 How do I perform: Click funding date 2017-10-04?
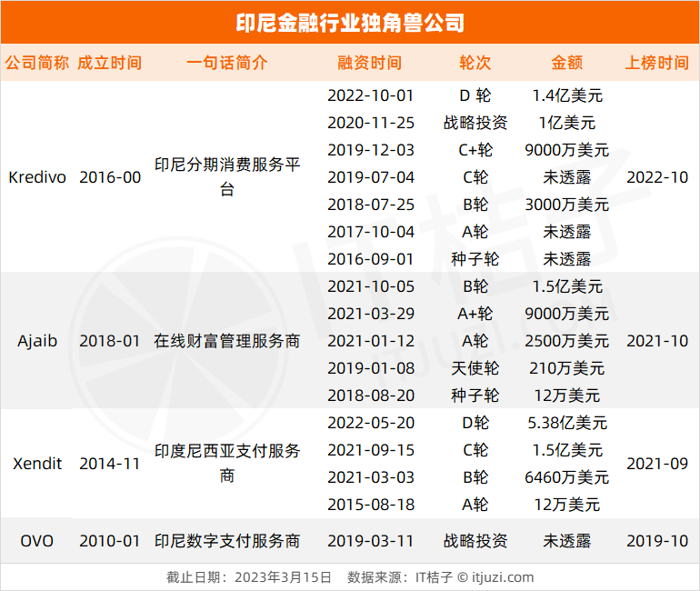[x=371, y=232]
